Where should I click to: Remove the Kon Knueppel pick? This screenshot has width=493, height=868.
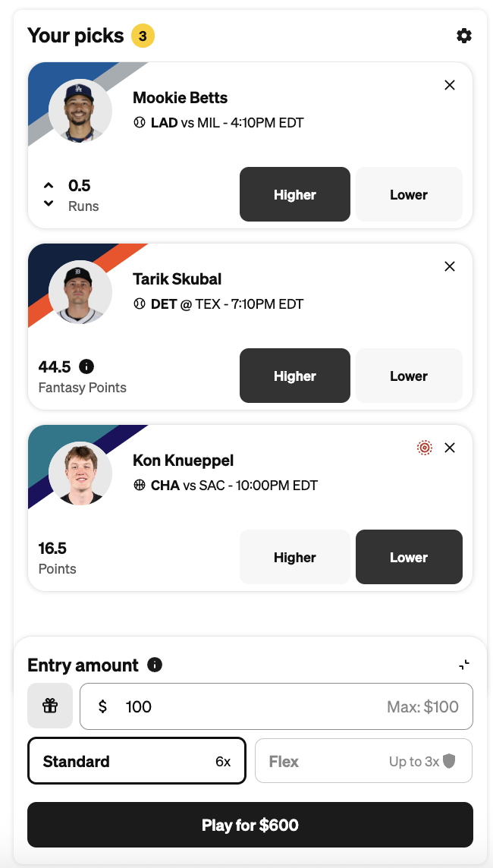tap(450, 448)
